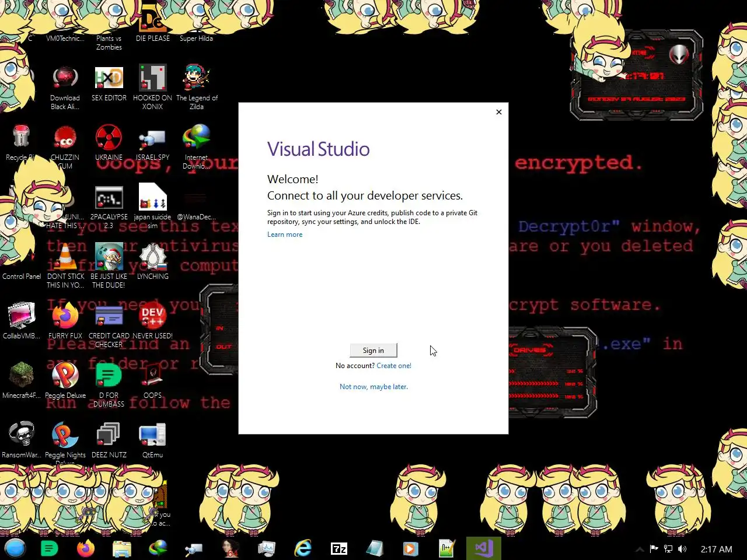Choose Not now, maybe later
Viewport: 747px width, 560px height.
coord(373,387)
